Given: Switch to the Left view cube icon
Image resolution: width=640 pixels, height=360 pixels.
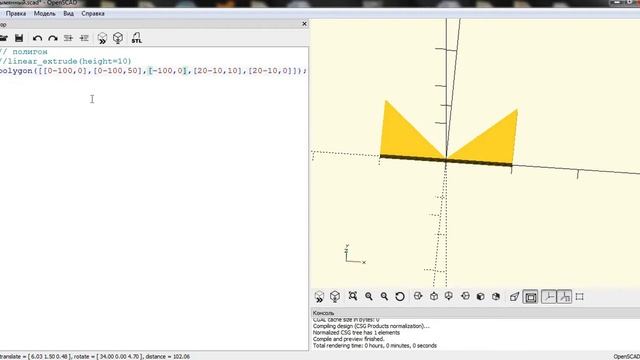Looking at the screenshot, I should (465, 296).
